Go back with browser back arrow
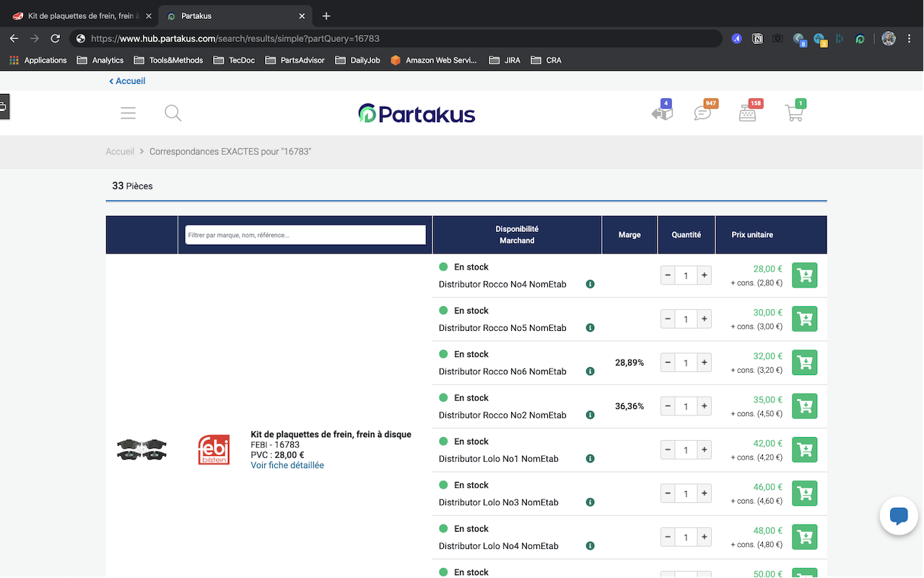The height and width of the screenshot is (578, 924). pyautogui.click(x=14, y=38)
